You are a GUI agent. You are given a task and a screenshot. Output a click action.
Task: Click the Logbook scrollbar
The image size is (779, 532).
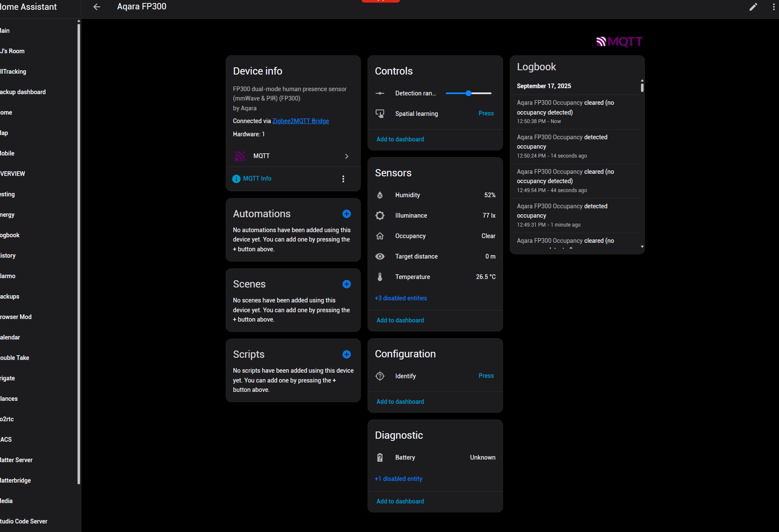click(642, 86)
